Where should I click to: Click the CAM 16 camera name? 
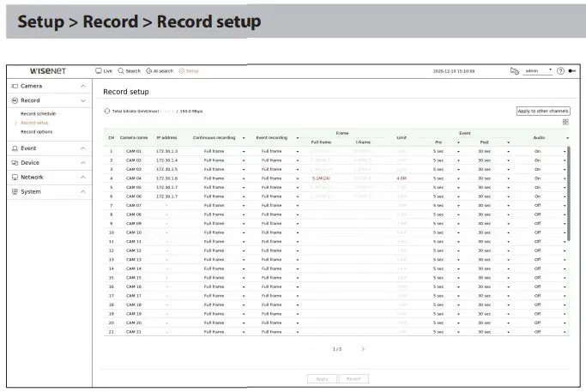pos(134,286)
